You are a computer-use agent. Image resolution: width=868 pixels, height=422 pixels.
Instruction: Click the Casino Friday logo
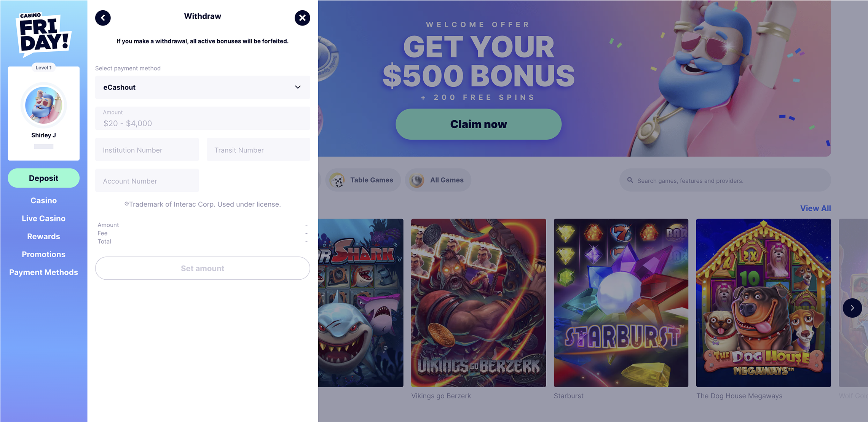click(44, 34)
